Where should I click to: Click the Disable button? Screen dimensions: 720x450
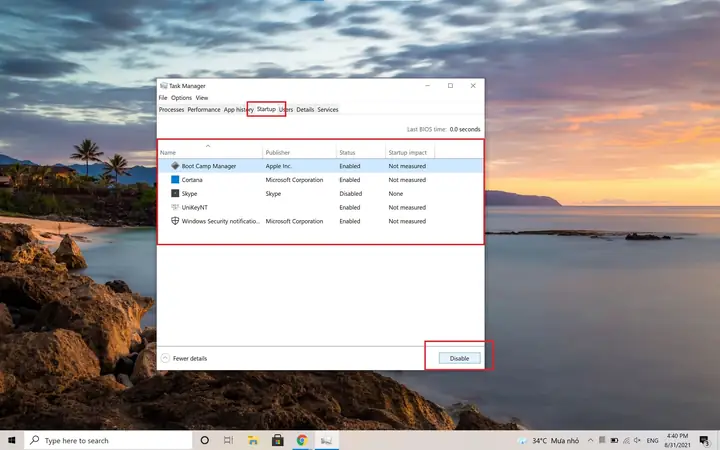pos(459,358)
